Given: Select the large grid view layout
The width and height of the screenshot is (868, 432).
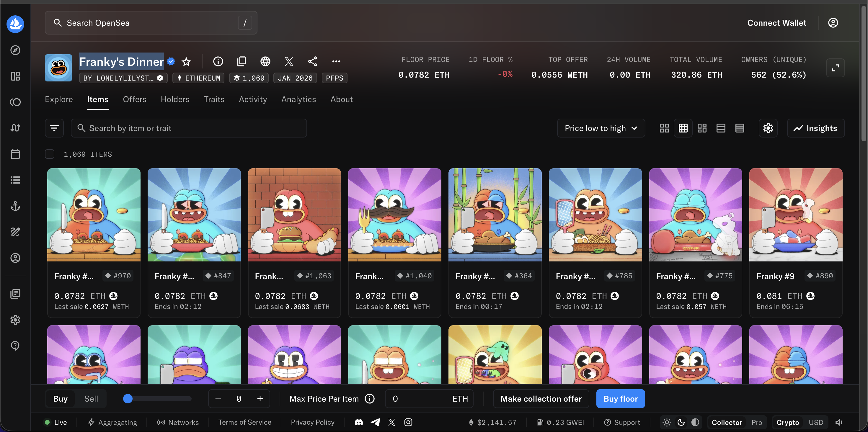Looking at the screenshot, I should click(664, 128).
